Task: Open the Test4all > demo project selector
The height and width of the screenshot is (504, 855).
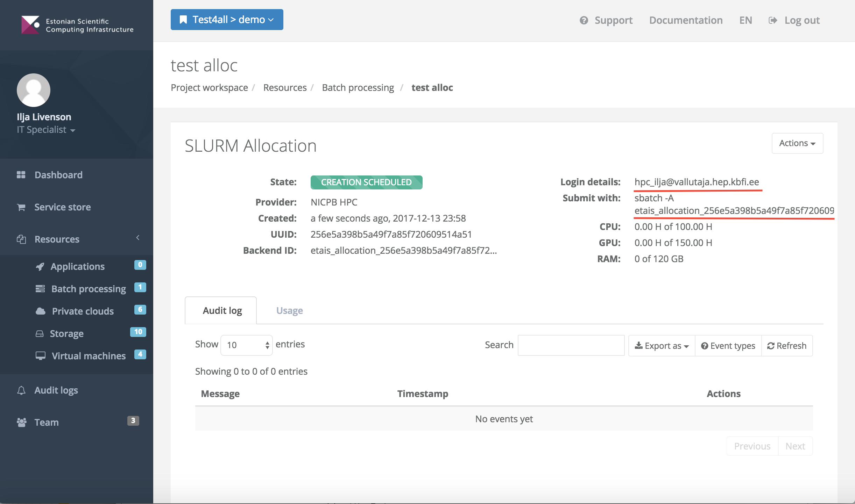Action: 227,20
